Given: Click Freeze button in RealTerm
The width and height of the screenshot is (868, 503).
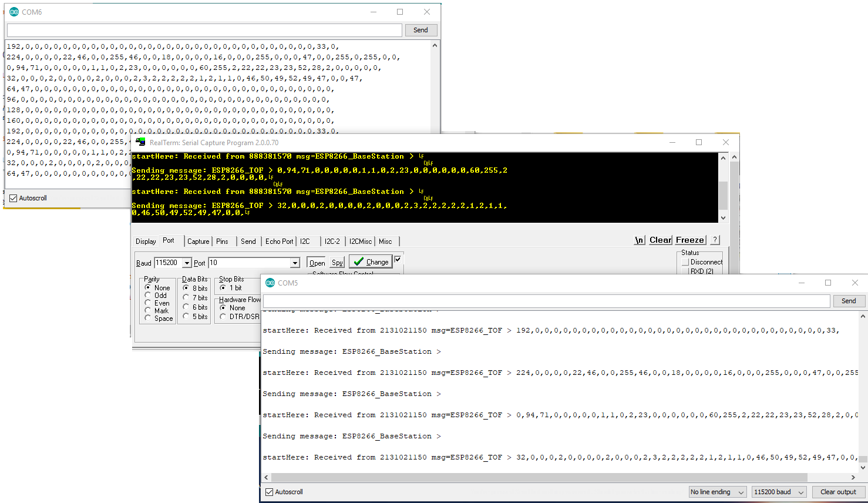Looking at the screenshot, I should (x=689, y=240).
